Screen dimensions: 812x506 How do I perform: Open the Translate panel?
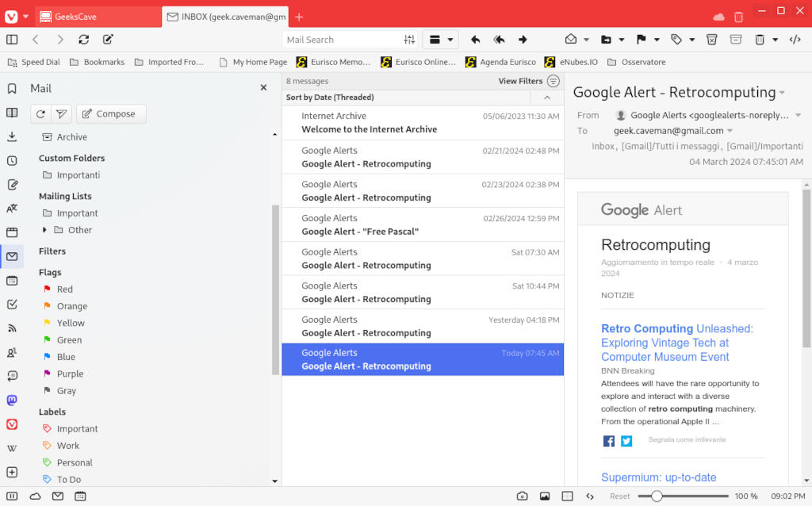coord(12,209)
